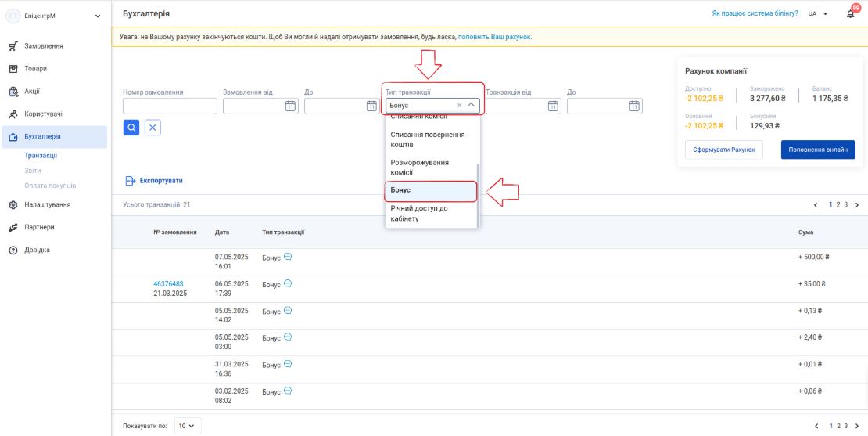
Task: Open order link 46376483
Action: tap(168, 283)
